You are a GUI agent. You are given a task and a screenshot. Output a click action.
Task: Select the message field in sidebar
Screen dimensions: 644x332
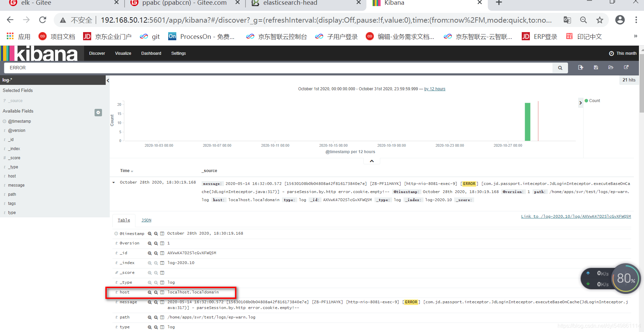tap(16, 185)
